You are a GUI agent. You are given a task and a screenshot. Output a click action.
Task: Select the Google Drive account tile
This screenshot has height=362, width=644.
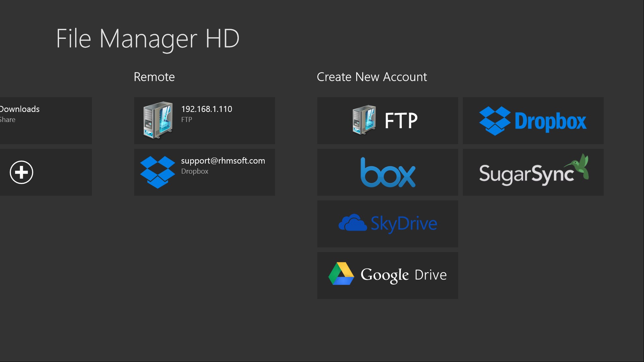coord(388,275)
